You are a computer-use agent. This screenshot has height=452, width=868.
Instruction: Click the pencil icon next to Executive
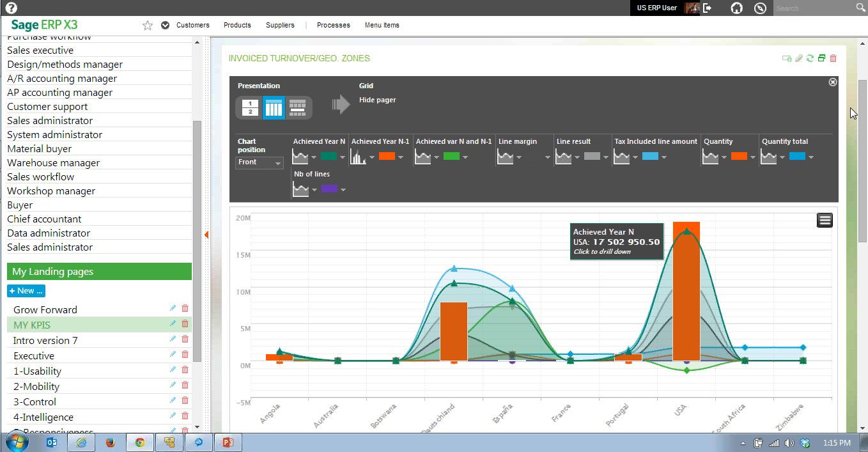click(x=173, y=354)
